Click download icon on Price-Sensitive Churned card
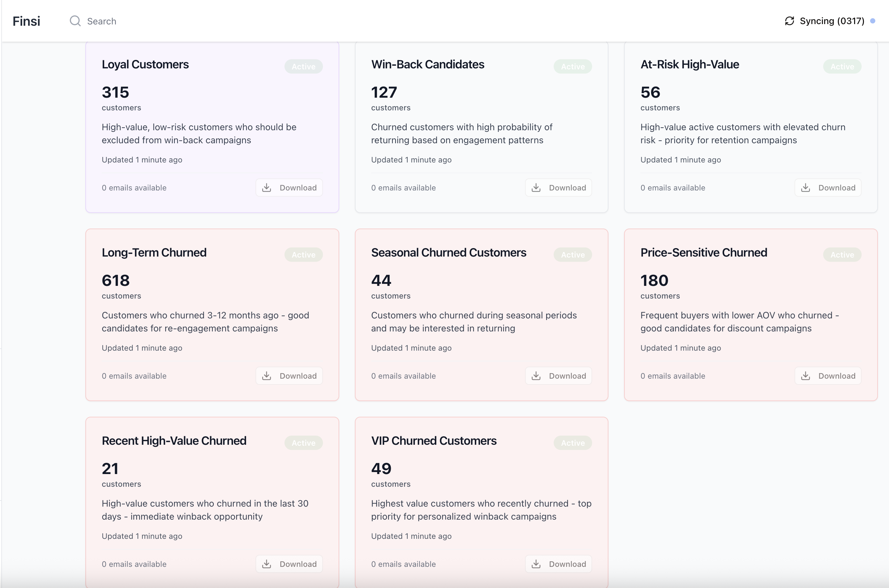This screenshot has width=889, height=588. pyautogui.click(x=805, y=376)
